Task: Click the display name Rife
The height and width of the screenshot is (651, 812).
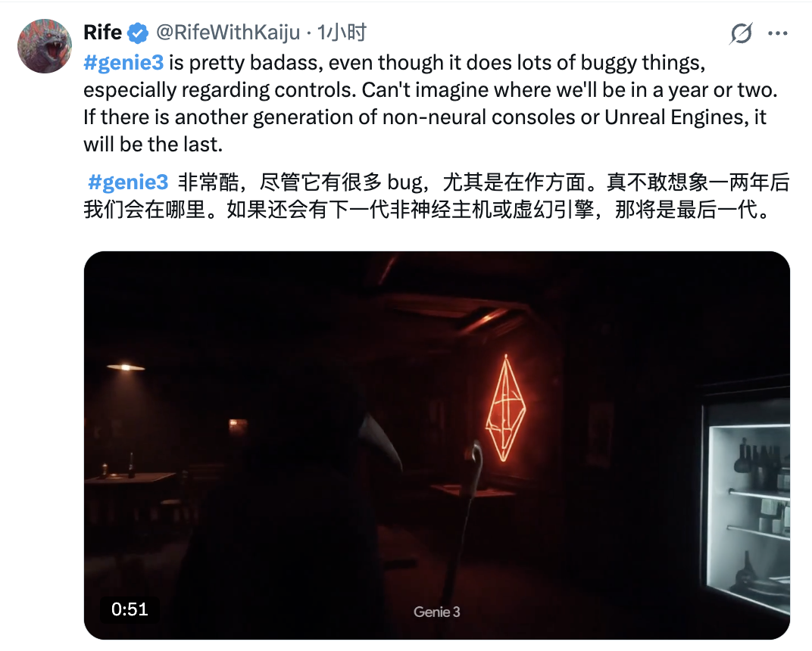Action: click(x=102, y=33)
